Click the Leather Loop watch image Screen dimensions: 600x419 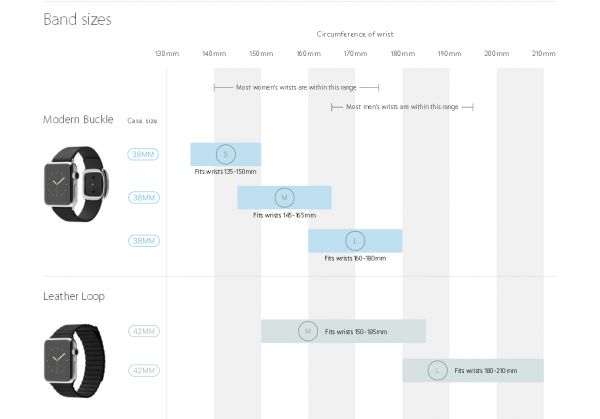(75, 361)
